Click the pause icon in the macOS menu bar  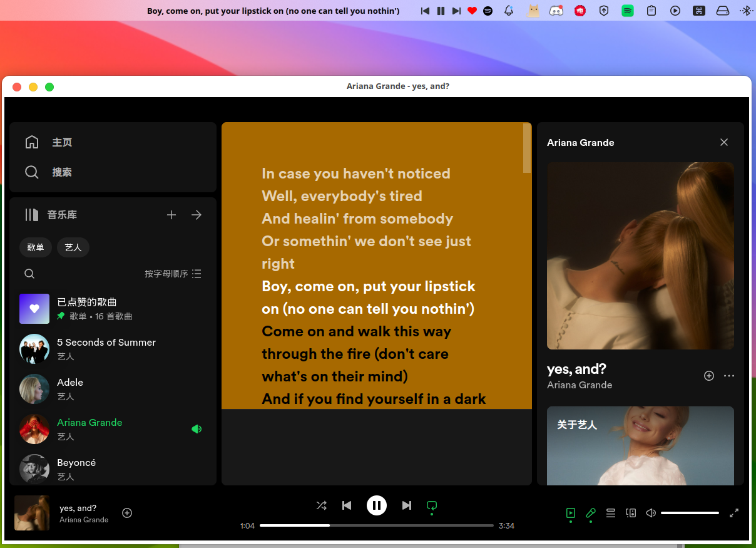tap(441, 11)
